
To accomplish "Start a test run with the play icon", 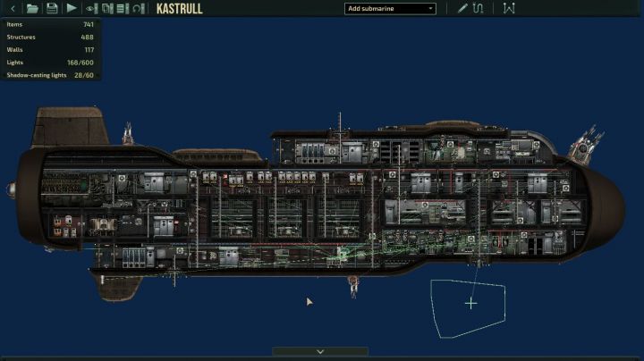I will pyautogui.click(x=72, y=8).
